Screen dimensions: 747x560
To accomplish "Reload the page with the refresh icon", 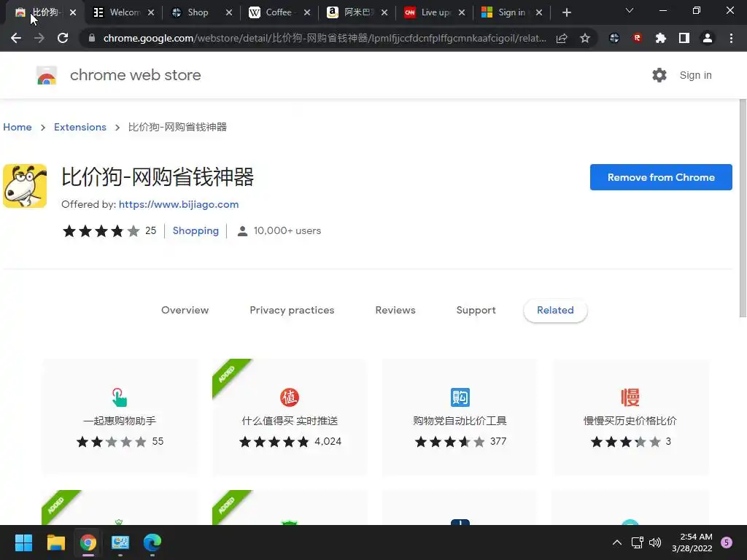I will pyautogui.click(x=63, y=38).
